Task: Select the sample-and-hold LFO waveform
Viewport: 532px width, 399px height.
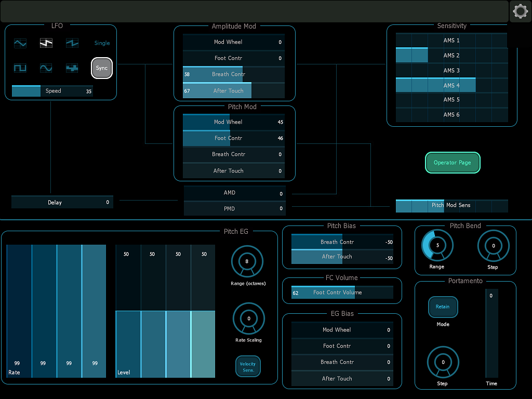Action: [72, 68]
